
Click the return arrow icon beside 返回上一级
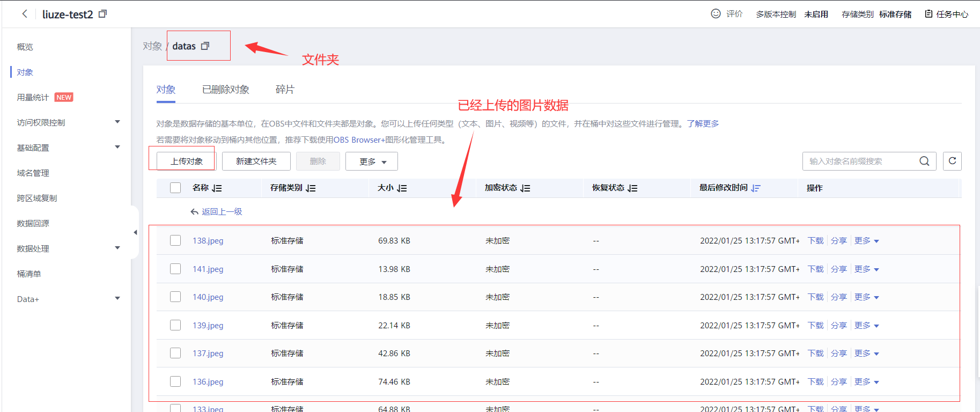click(x=195, y=212)
